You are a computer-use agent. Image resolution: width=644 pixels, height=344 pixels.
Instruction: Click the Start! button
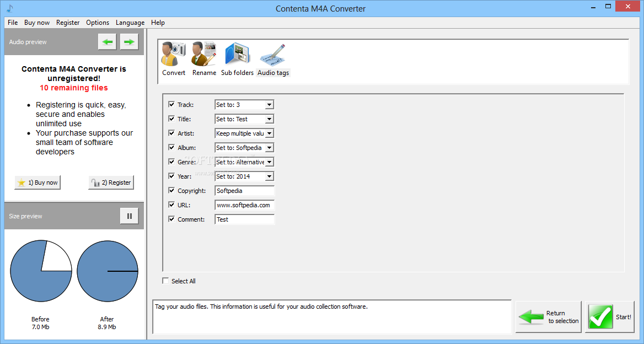tap(609, 317)
